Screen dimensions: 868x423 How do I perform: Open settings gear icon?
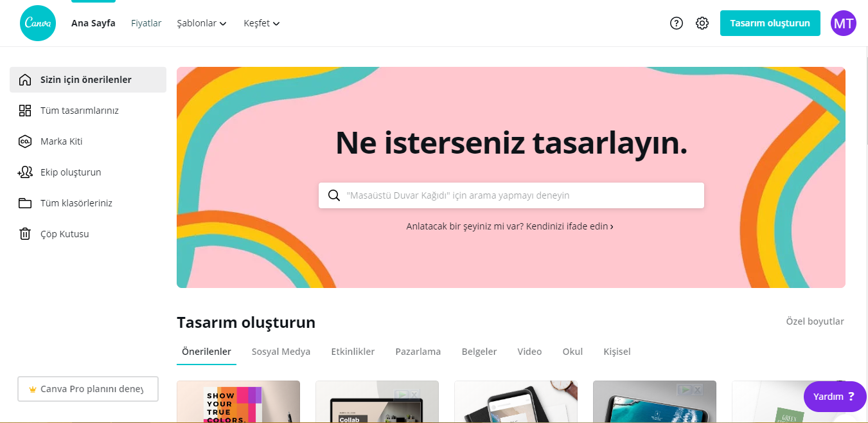(702, 23)
